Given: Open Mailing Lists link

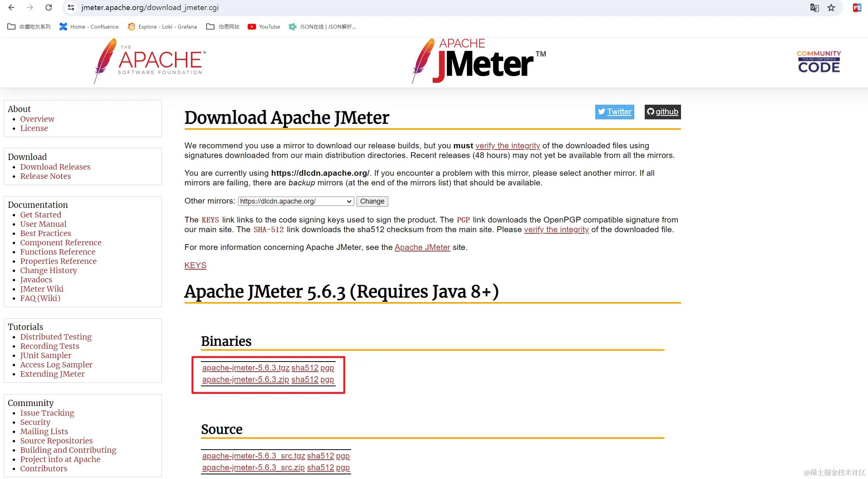Looking at the screenshot, I should coord(44,431).
